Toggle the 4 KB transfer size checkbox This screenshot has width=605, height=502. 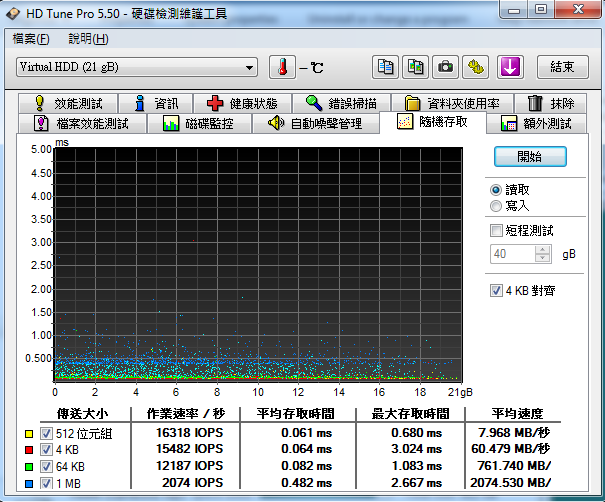[46, 450]
